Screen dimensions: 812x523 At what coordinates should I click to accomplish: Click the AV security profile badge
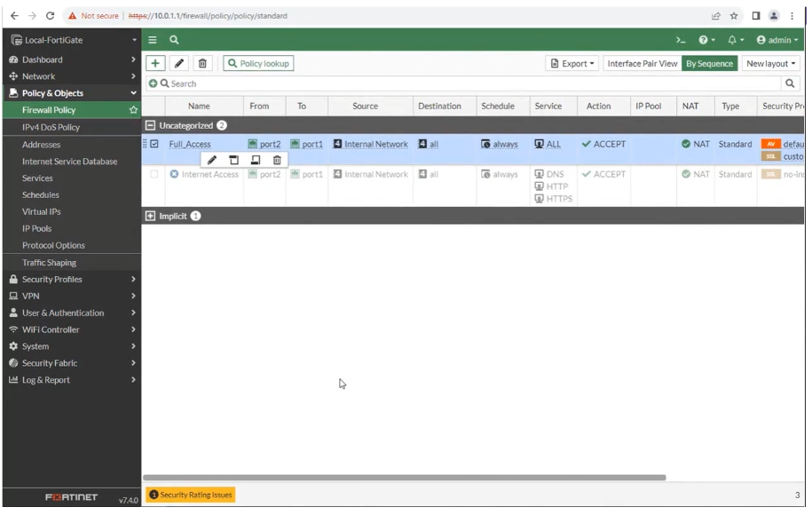pyautogui.click(x=771, y=144)
